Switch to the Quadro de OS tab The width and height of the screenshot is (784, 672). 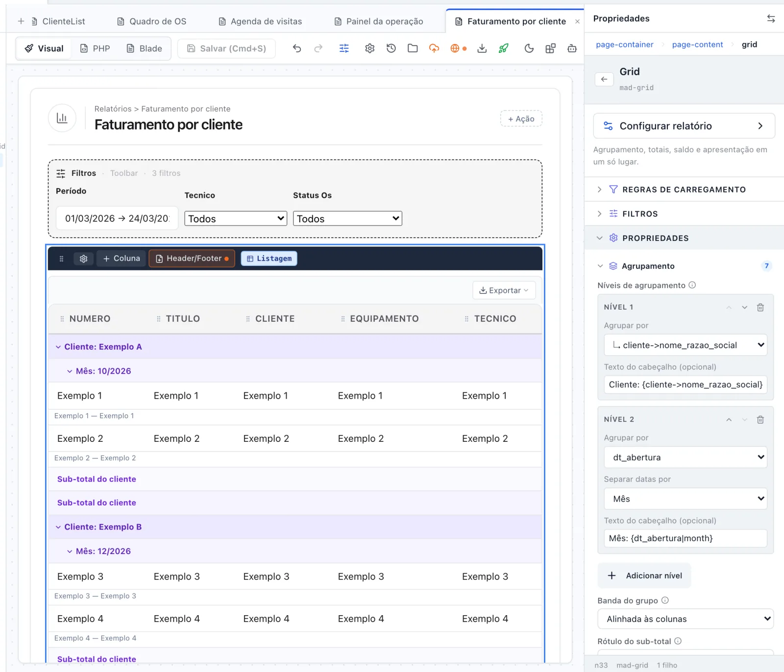(152, 21)
